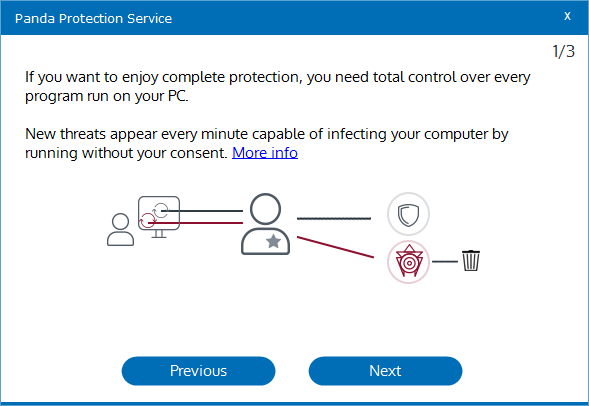
Task: Click the red circular arrows in monitor
Action: pyautogui.click(x=147, y=220)
